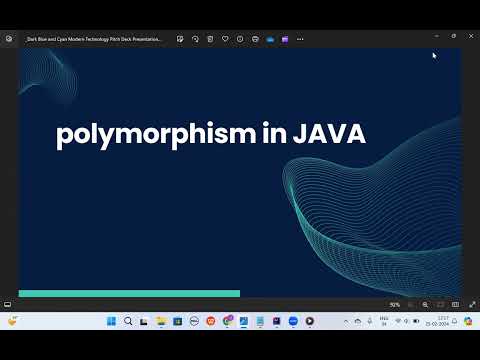This screenshot has width=480, height=360.
Task: Click the back-to-gallery icon at top left
Action: coord(9,39)
